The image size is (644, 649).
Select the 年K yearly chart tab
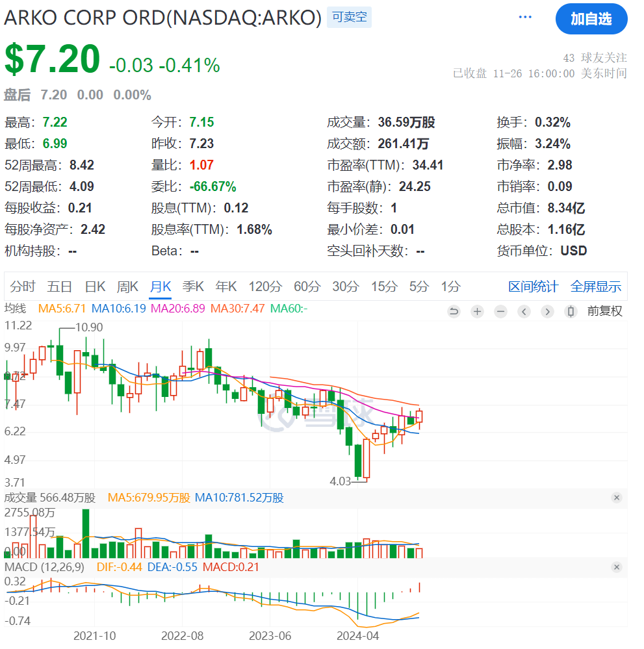coord(226,286)
